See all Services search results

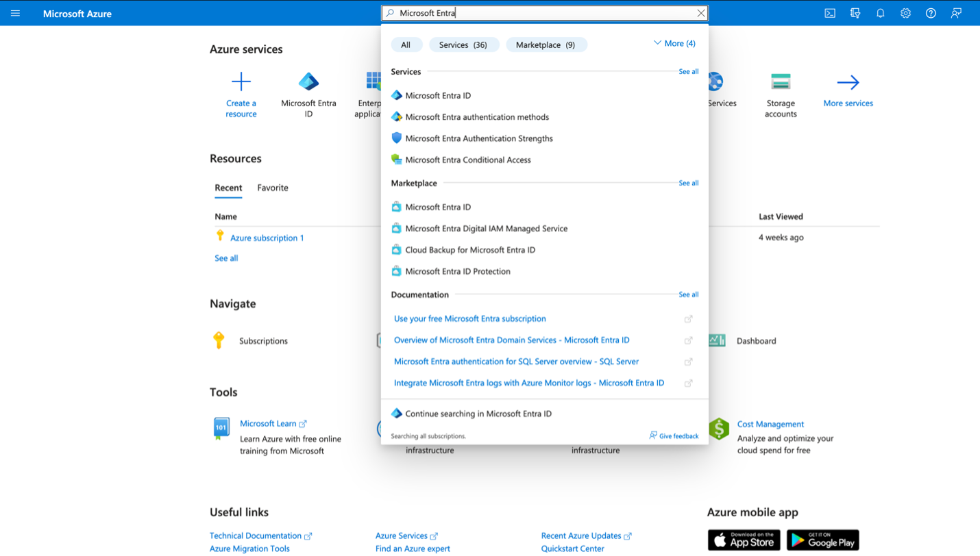point(689,71)
